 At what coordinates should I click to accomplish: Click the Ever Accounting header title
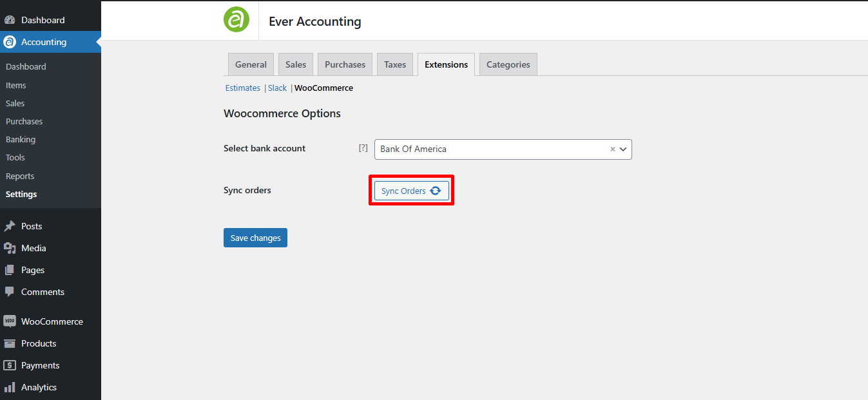tap(315, 21)
